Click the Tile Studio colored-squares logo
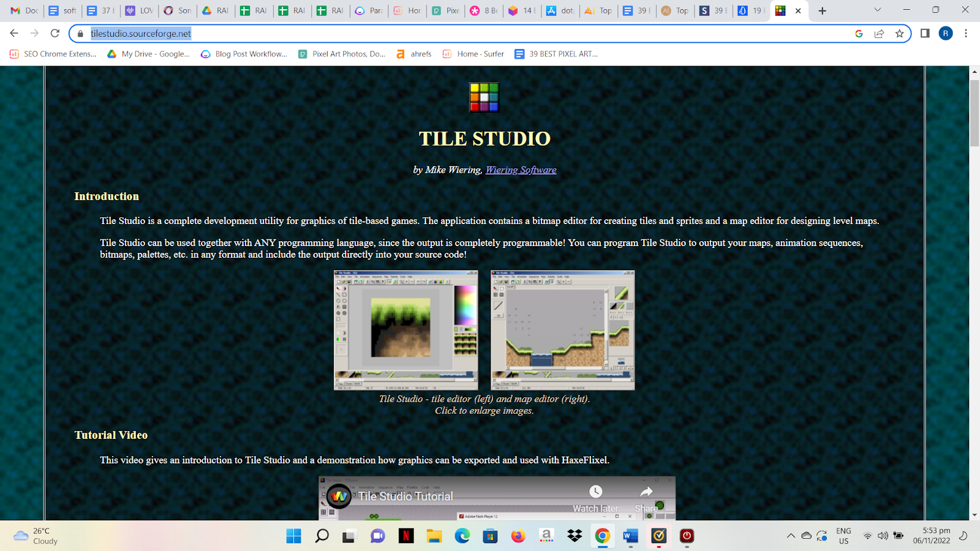This screenshot has height=551, width=980. (484, 97)
